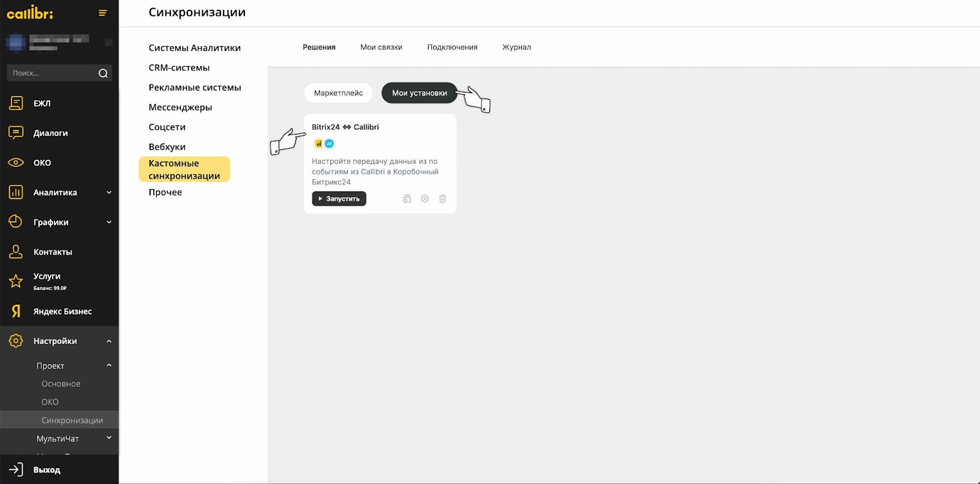Open Рекламные системы category
This screenshot has width=980, height=484.
pyautogui.click(x=195, y=87)
